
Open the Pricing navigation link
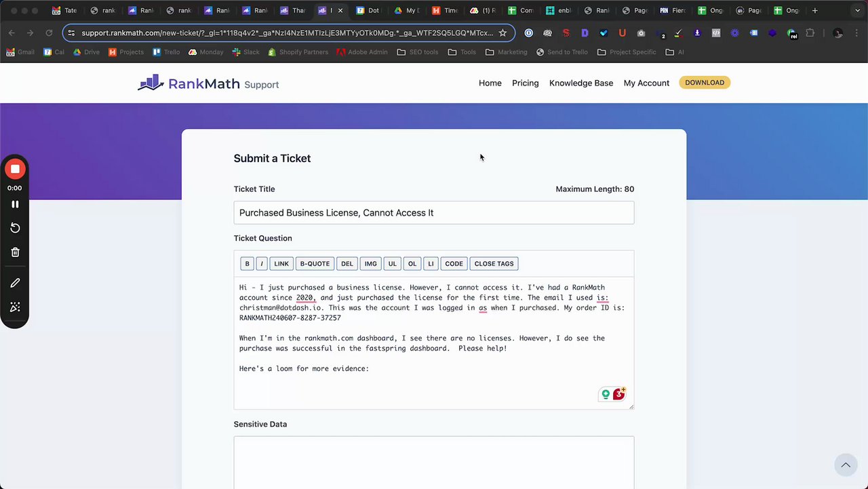point(526,83)
